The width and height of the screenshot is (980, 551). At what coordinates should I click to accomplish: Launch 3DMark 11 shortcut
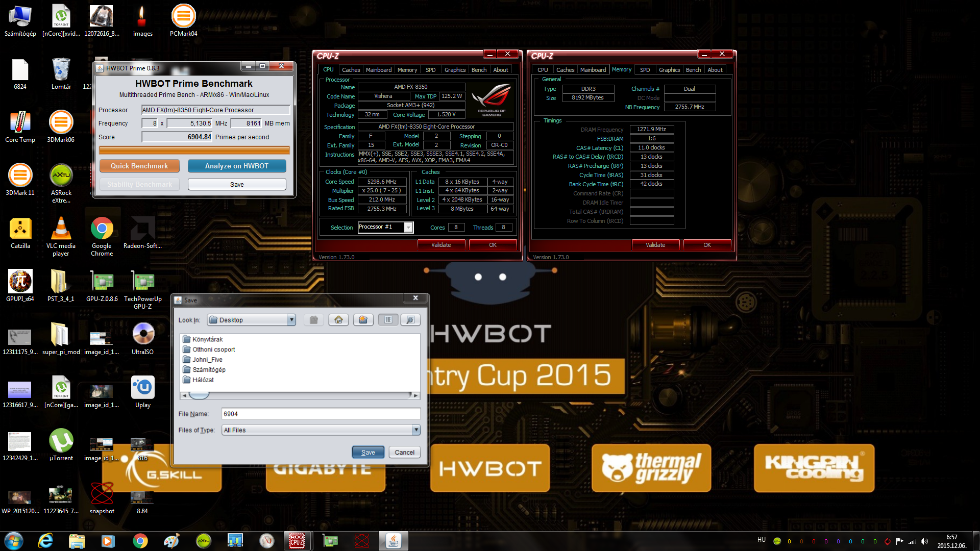pyautogui.click(x=20, y=180)
